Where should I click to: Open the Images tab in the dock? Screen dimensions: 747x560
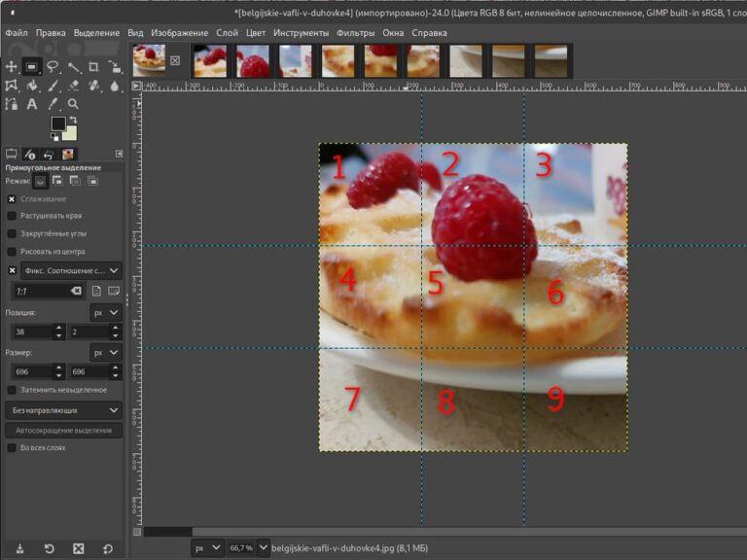[68, 154]
